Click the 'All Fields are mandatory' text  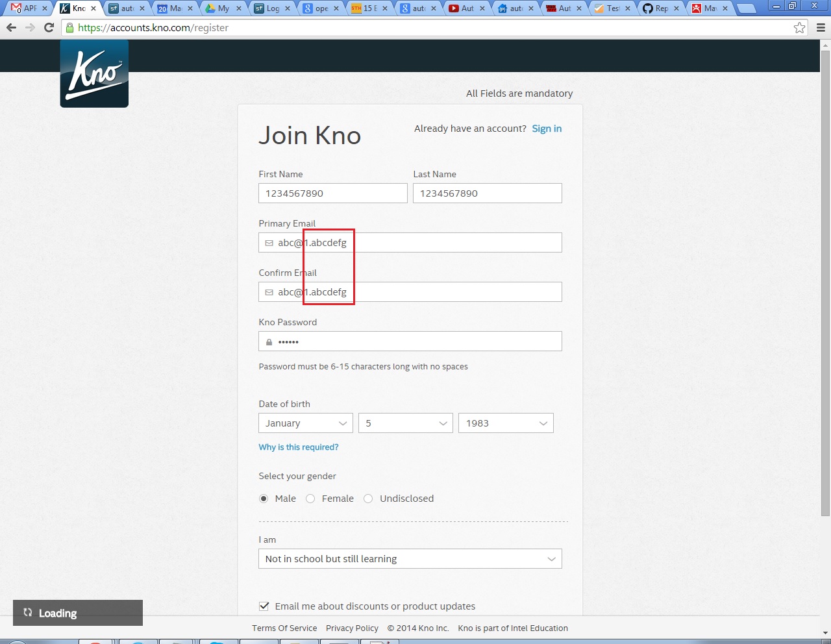pos(519,93)
